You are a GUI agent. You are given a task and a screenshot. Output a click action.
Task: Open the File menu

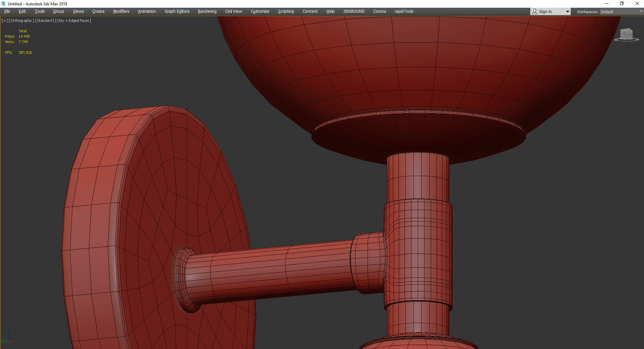click(7, 11)
